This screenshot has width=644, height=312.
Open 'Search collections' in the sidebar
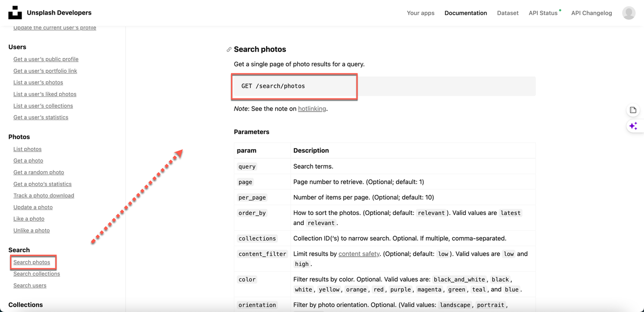[37, 274]
